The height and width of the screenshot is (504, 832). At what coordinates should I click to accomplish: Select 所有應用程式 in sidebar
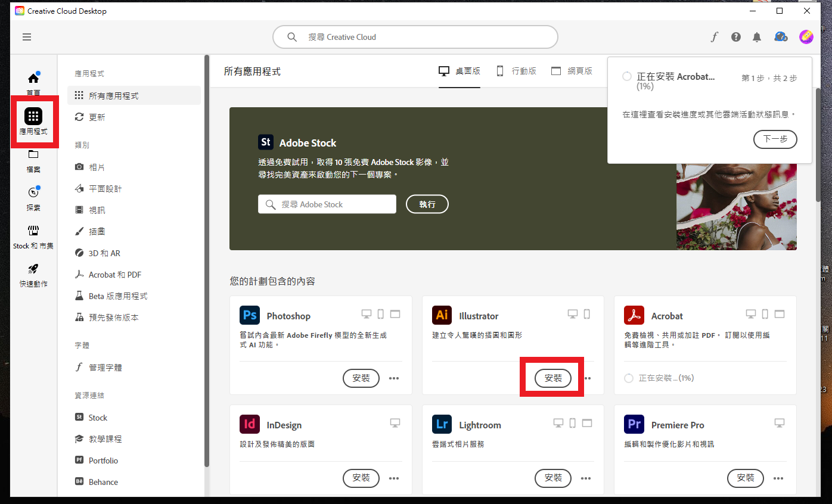(134, 95)
